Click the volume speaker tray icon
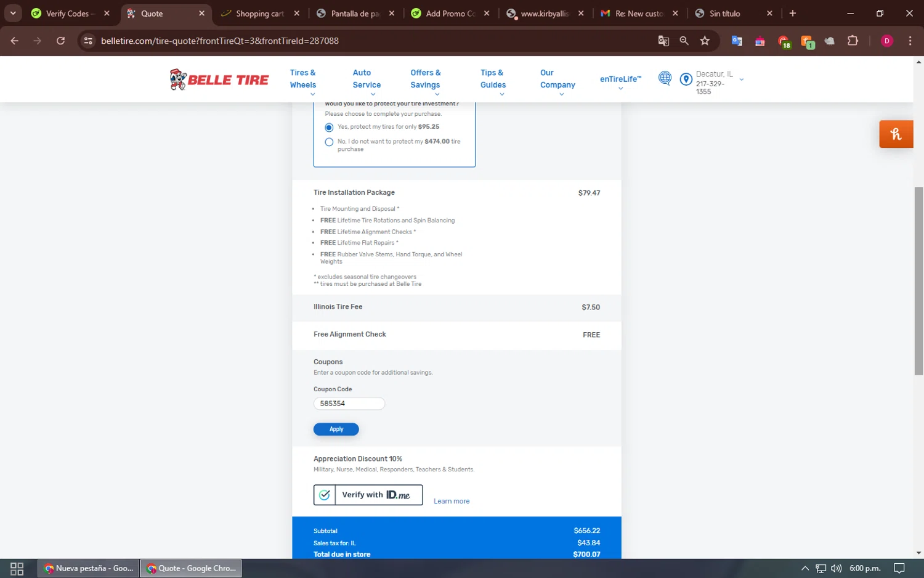 (x=836, y=568)
